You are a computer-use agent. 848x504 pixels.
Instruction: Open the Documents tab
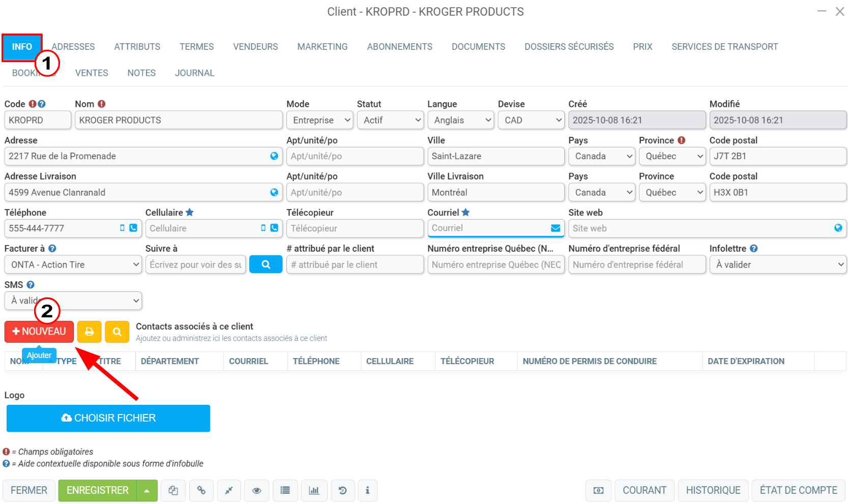(478, 47)
